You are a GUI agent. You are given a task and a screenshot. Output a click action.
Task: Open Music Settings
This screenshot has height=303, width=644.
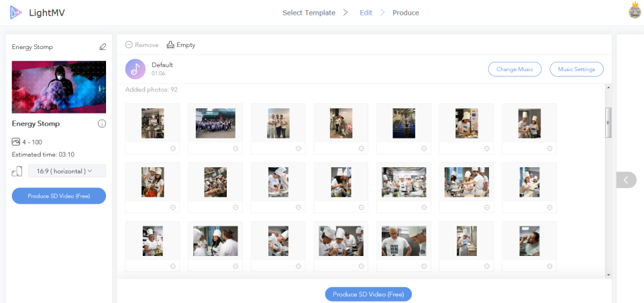[577, 69]
